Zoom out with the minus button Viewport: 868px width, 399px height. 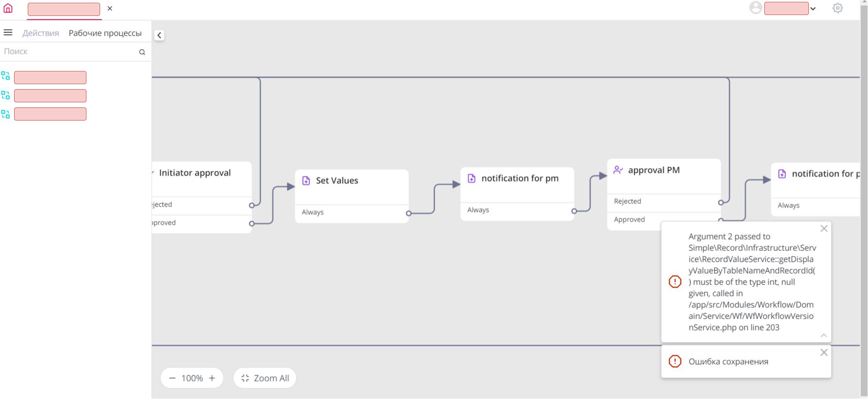(x=172, y=378)
